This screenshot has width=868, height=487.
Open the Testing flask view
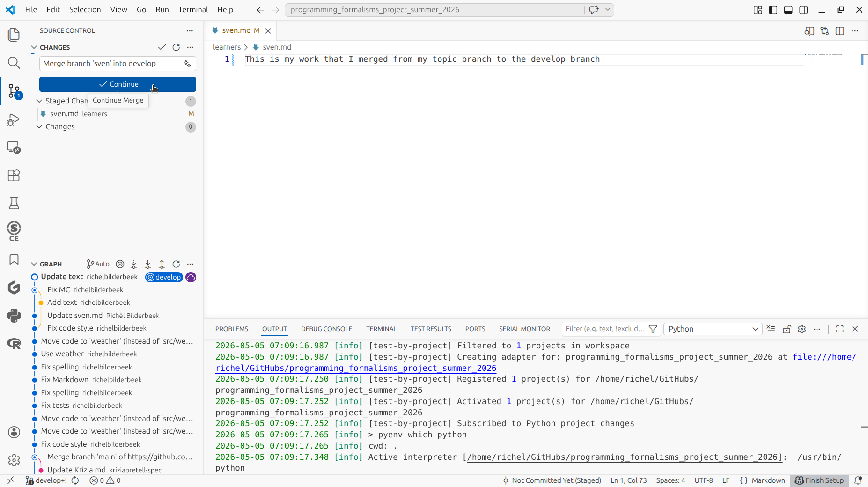14,203
